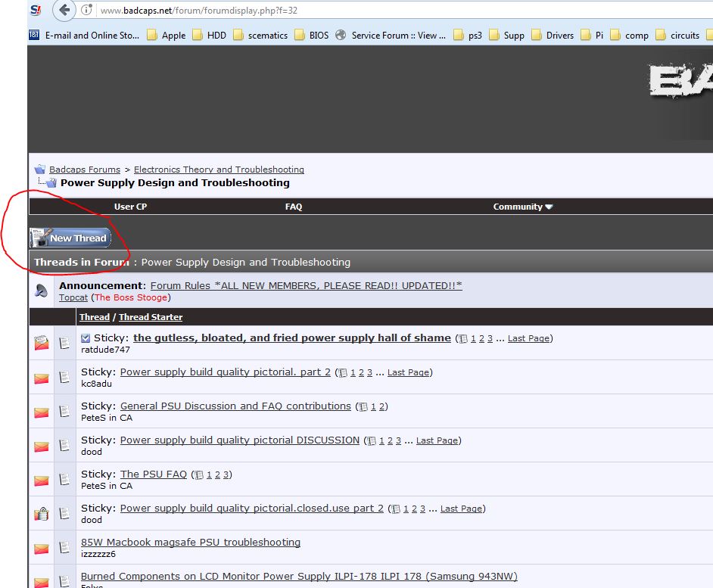This screenshot has height=588, width=713.
Task: Open the Service Forum :: View bookmark
Action: pyautogui.click(x=391, y=36)
